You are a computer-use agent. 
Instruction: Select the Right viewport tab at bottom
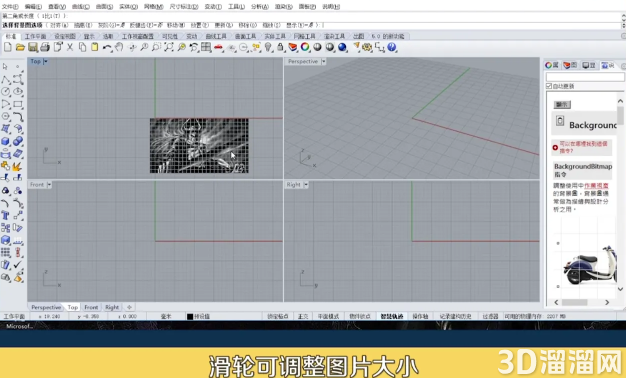point(112,307)
